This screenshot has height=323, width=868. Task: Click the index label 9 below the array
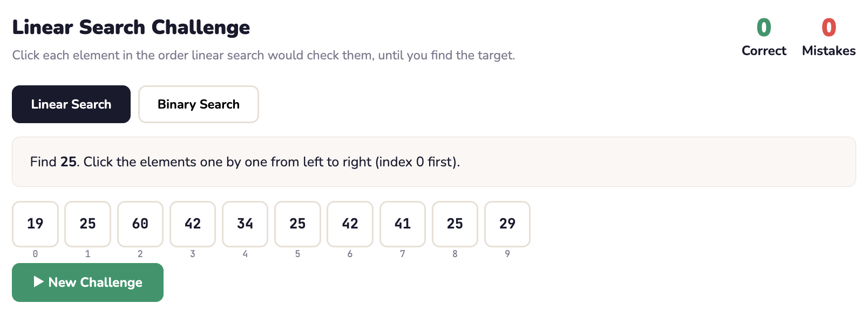click(x=507, y=254)
